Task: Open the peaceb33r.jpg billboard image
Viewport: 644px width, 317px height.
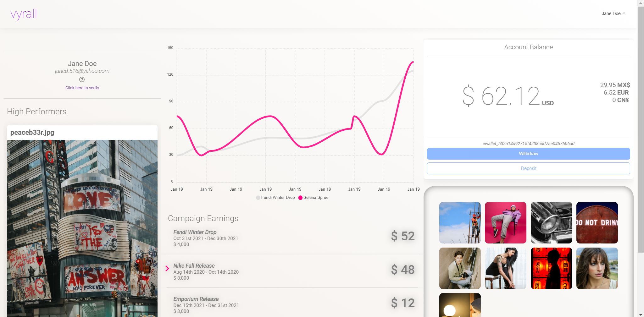Action: 82,228
